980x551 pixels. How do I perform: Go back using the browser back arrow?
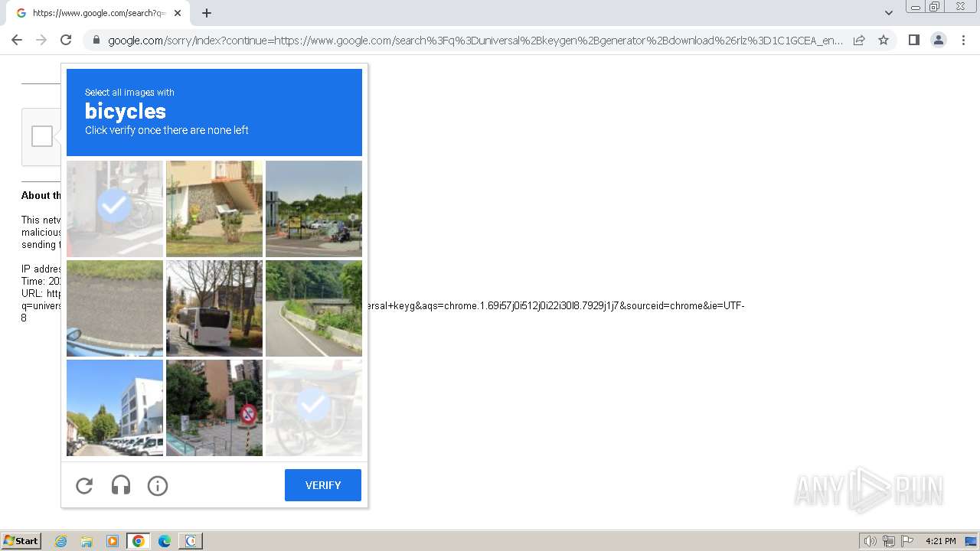17,40
